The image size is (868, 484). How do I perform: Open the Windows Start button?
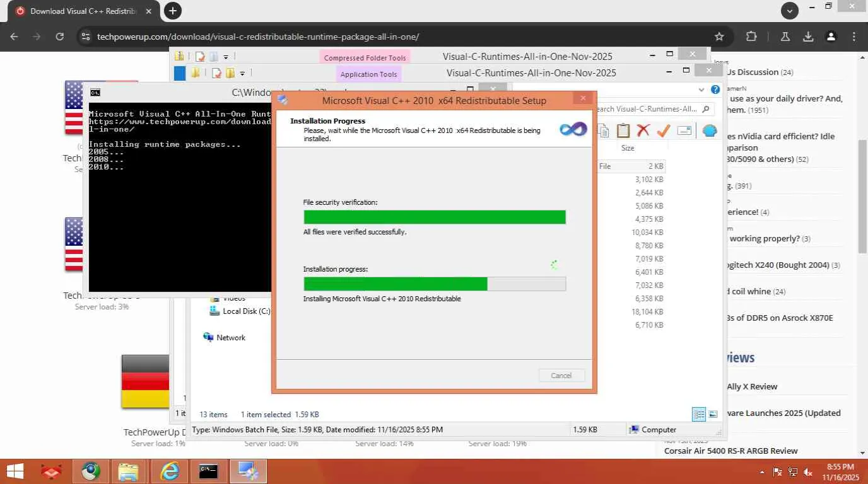click(15, 471)
